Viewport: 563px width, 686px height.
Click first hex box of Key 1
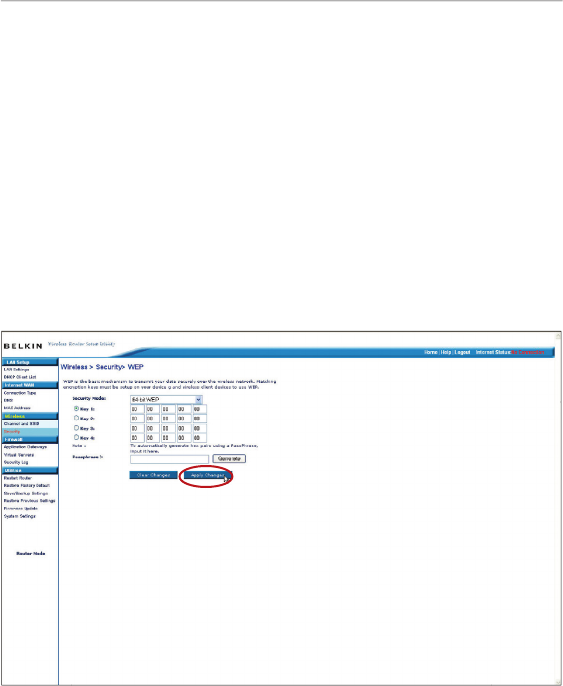[x=137, y=409]
